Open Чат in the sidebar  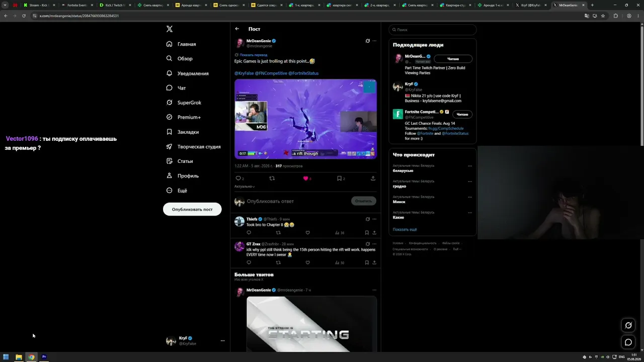click(x=176, y=88)
